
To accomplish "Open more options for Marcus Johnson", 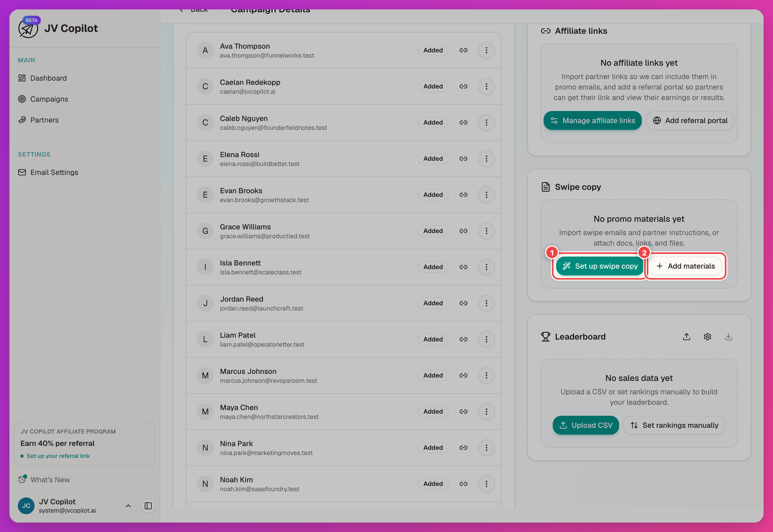I will (486, 375).
